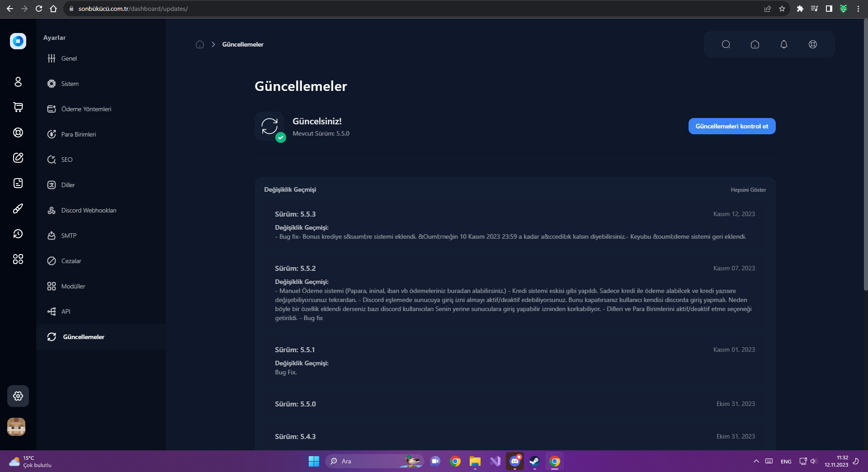Open the edit pencil icon in left rail
This screenshot has width=868, height=472.
tap(18, 158)
